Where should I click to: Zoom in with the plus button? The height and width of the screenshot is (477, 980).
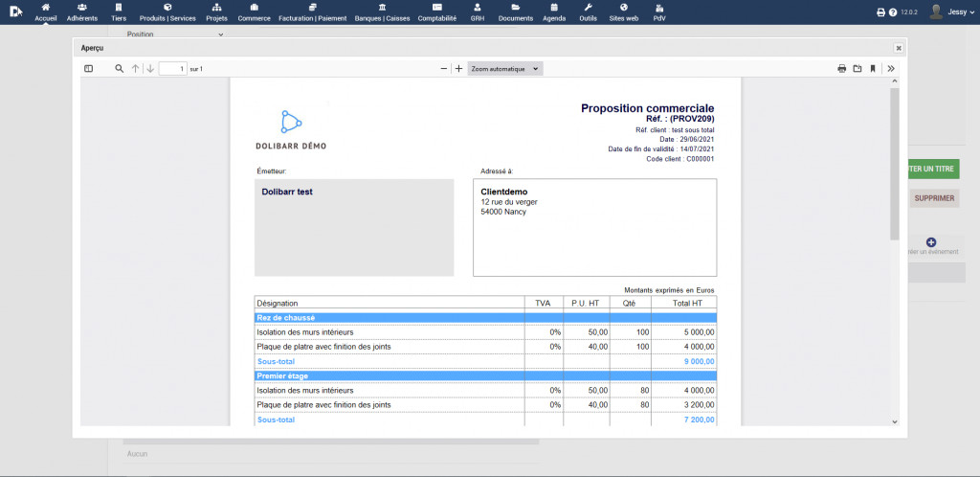tap(459, 69)
